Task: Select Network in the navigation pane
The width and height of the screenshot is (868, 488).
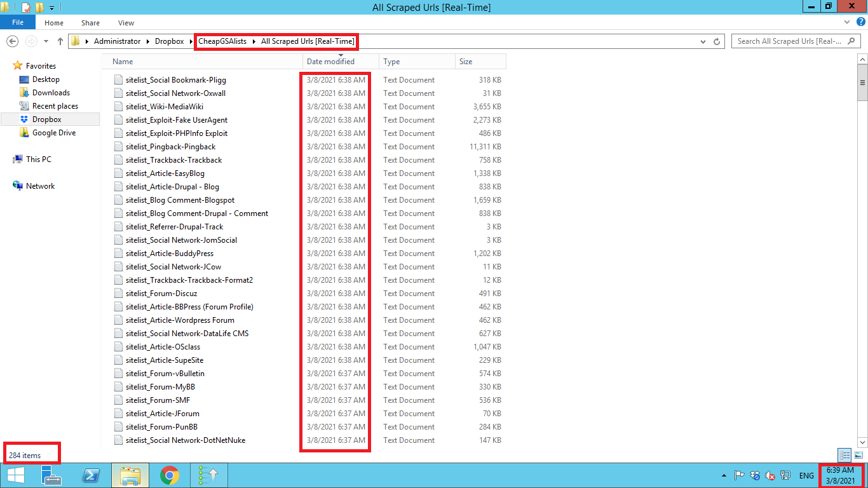Action: (40, 186)
